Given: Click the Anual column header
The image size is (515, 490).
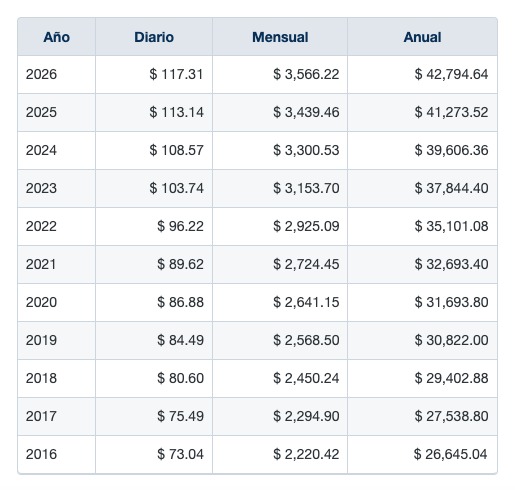Looking at the screenshot, I should [422, 37].
